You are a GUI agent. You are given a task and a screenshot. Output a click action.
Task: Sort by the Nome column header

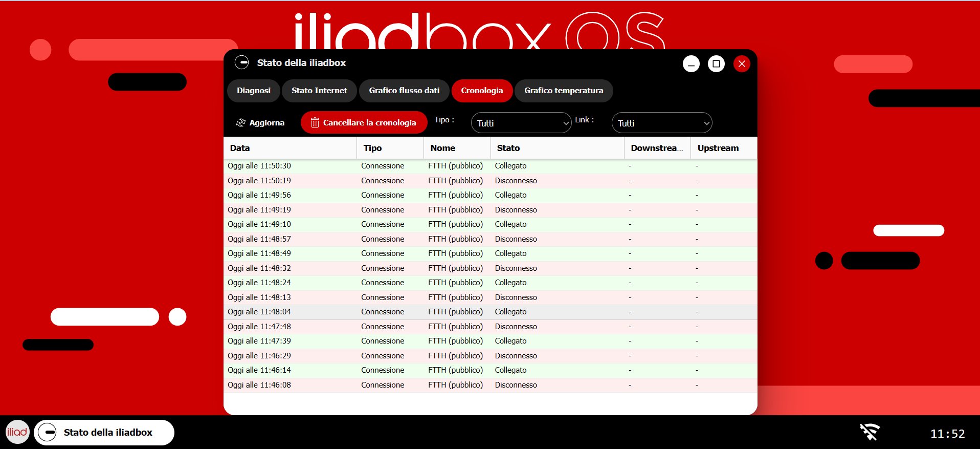[x=457, y=148]
